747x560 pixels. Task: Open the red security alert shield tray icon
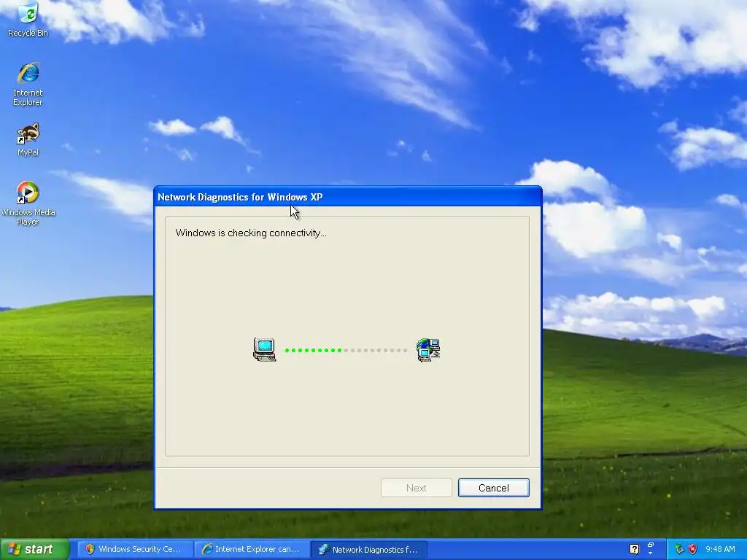693,549
